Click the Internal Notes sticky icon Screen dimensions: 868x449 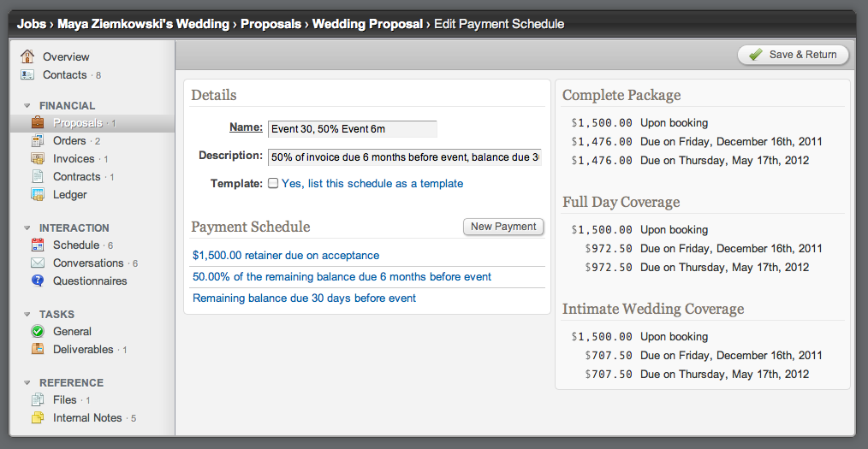[x=38, y=417]
